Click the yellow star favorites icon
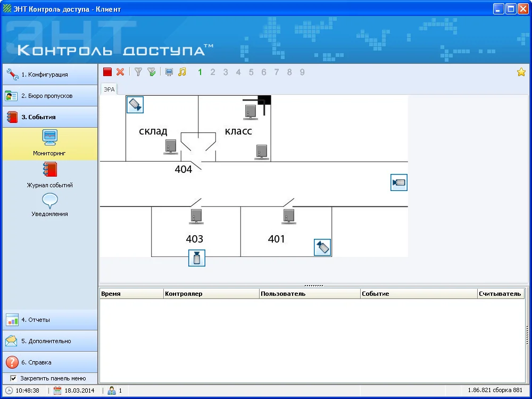 tap(521, 72)
